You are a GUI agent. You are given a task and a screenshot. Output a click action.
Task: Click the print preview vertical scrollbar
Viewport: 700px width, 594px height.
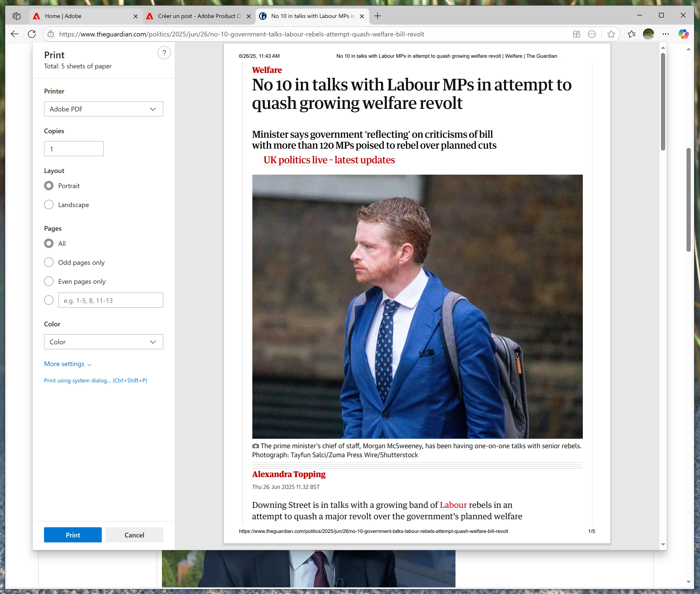(663, 101)
